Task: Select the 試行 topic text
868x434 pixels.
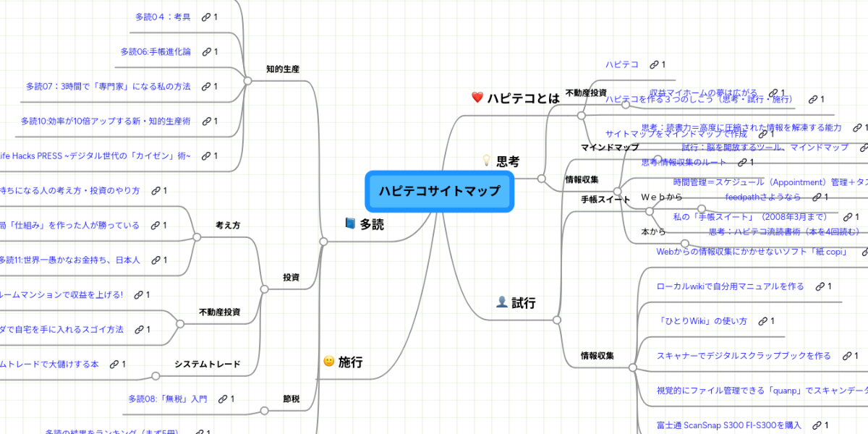Action: coord(524,302)
